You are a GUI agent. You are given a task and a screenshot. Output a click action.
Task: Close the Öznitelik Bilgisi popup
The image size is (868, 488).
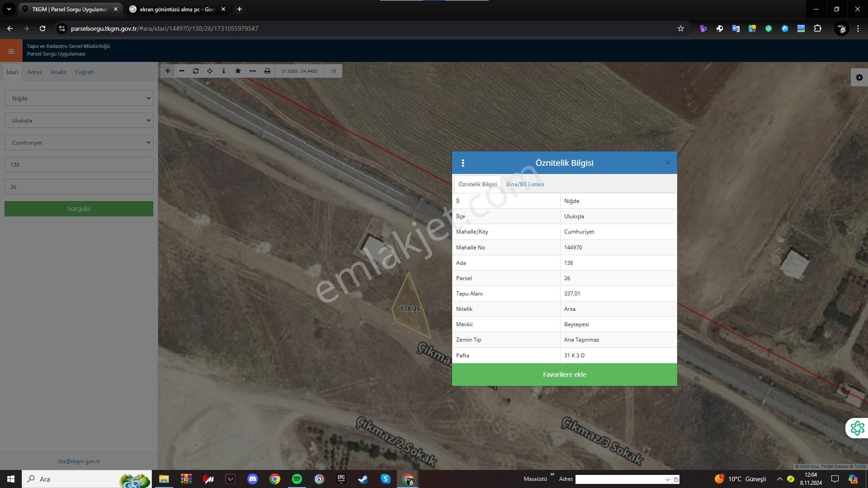[x=668, y=163]
